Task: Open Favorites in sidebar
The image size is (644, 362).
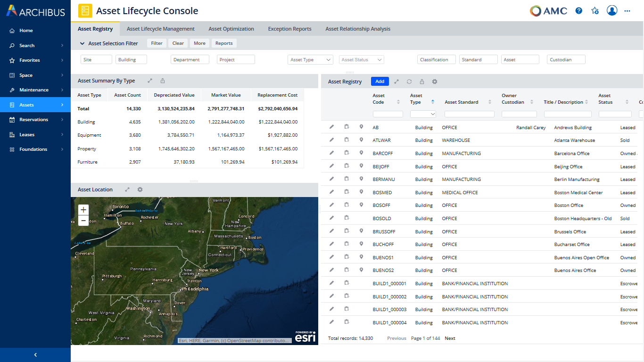Action: (35, 60)
